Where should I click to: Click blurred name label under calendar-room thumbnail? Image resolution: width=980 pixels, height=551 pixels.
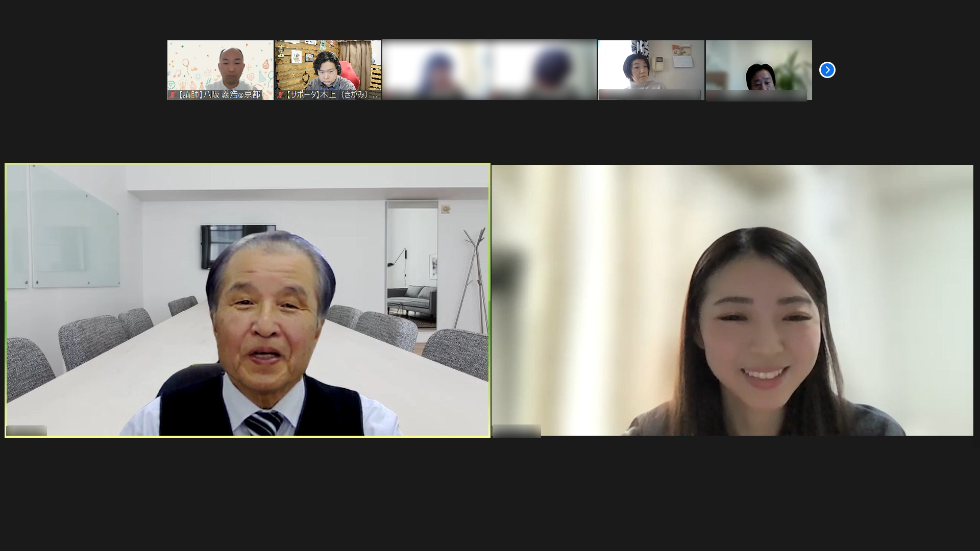(649, 95)
